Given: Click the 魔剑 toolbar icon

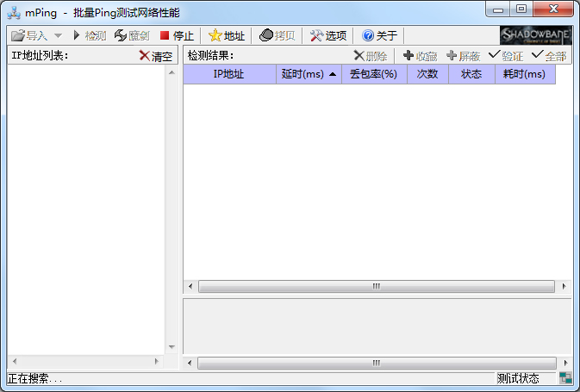Looking at the screenshot, I should tap(121, 35).
